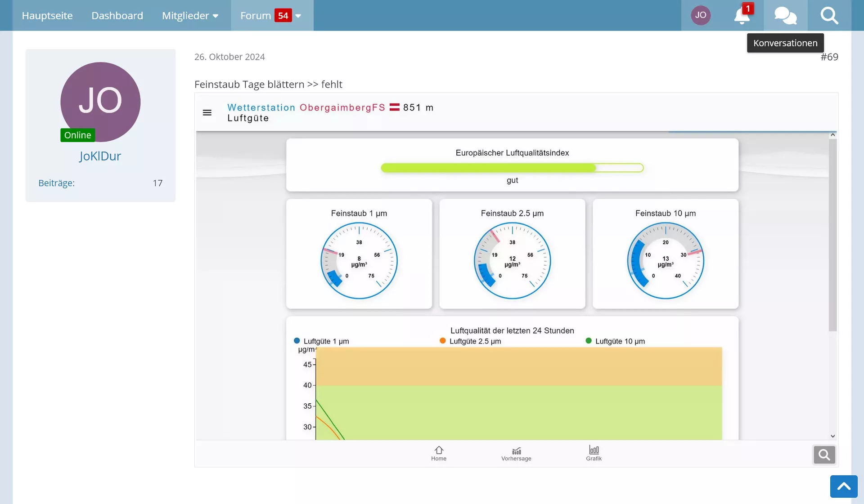Image resolution: width=864 pixels, height=504 pixels.
Task: Open the Forum tab
Action: pos(255,16)
